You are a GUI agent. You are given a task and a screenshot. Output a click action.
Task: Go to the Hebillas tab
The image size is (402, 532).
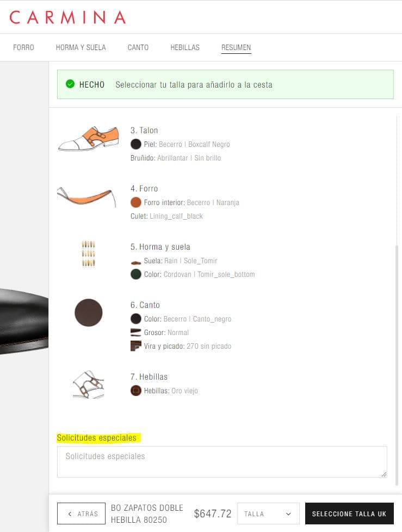click(185, 47)
